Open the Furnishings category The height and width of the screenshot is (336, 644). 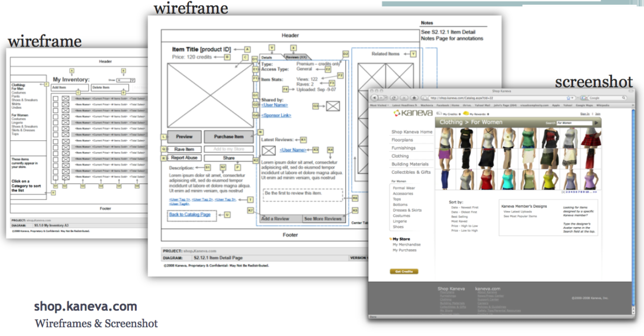point(404,148)
